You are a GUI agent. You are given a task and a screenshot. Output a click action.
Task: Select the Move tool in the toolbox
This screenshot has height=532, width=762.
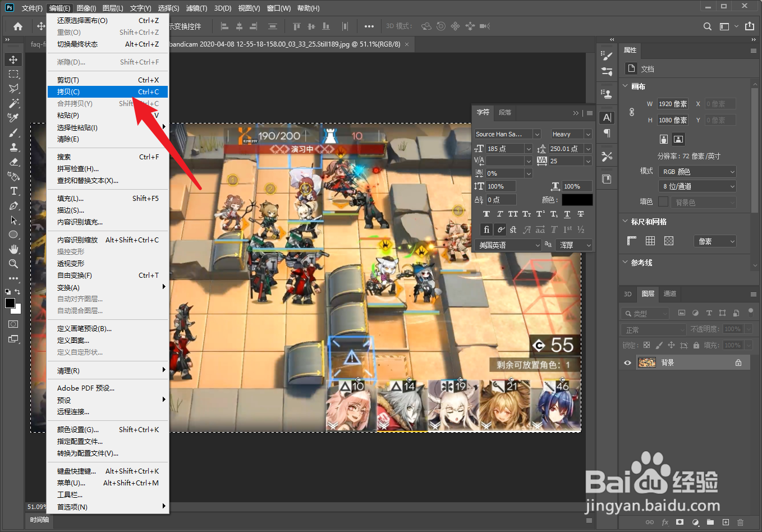(x=13, y=59)
